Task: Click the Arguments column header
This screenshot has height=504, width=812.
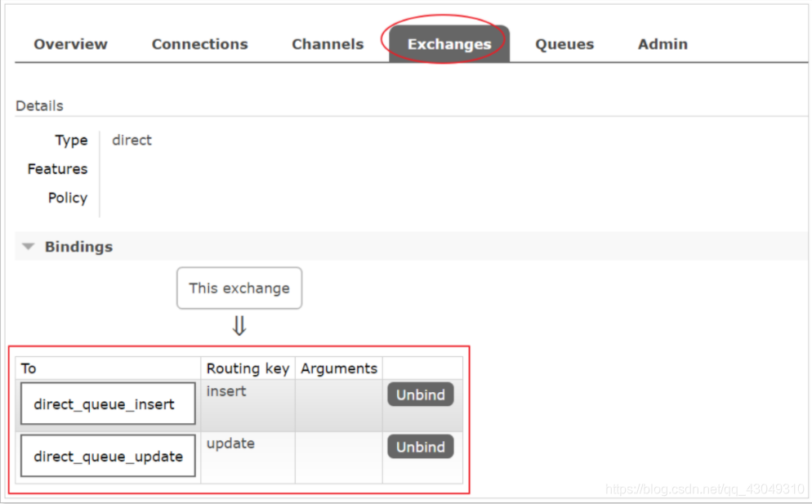Action: pyautogui.click(x=339, y=368)
